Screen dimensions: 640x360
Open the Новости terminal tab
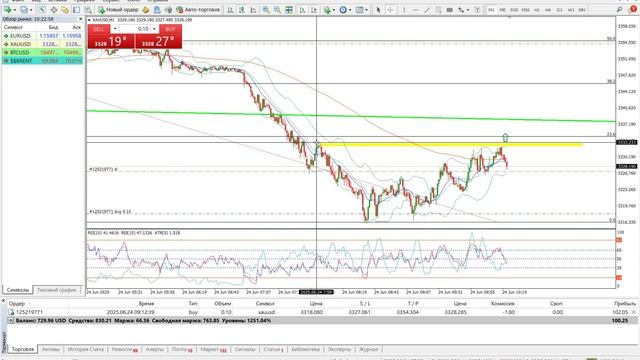coord(124,349)
